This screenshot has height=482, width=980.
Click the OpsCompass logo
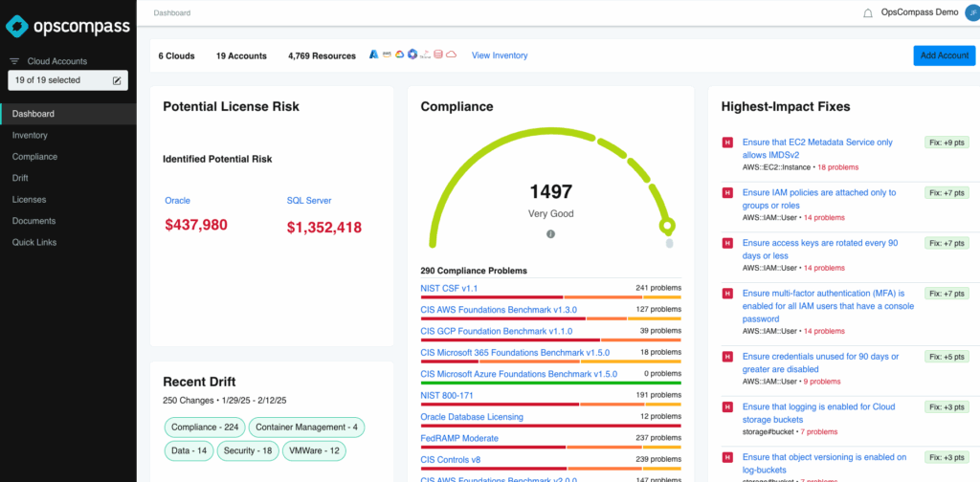pyautogui.click(x=68, y=26)
